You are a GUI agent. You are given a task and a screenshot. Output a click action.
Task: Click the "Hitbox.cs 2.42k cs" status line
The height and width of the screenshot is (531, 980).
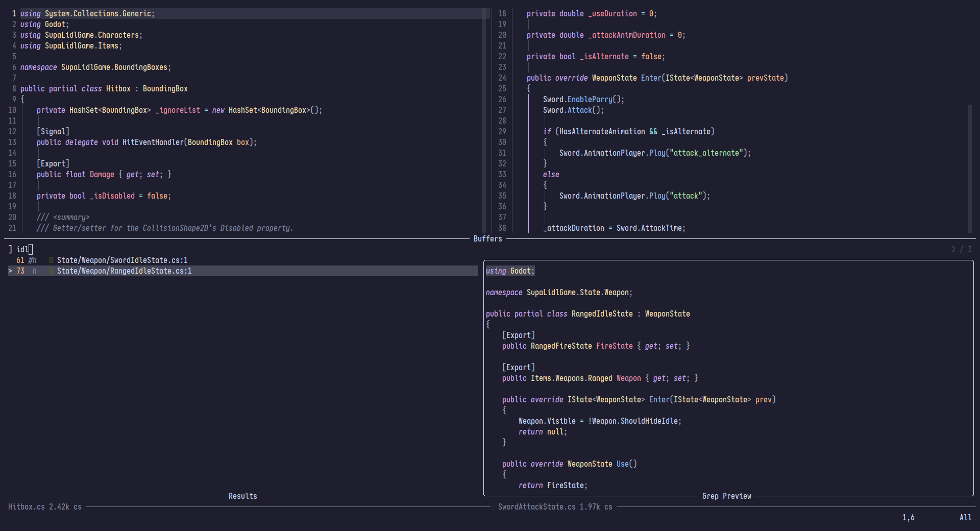pos(45,506)
